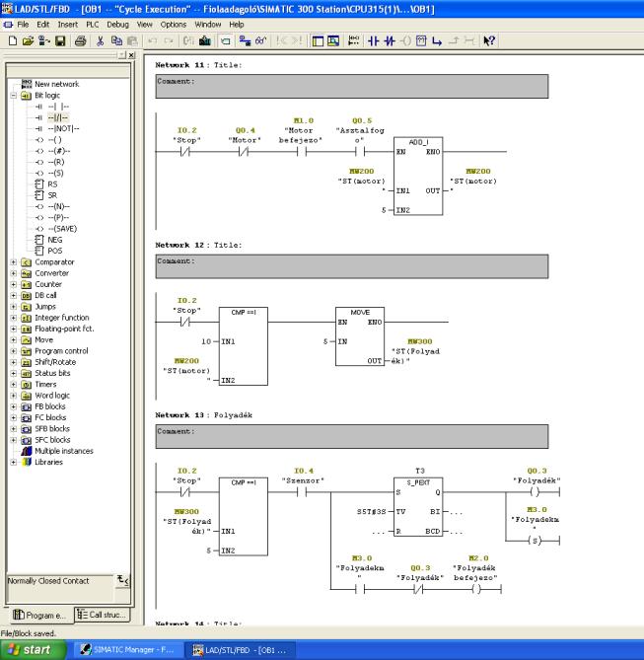This screenshot has height=660, width=644.
Task: Click the Copy toolbar icon
Action: tap(116, 40)
